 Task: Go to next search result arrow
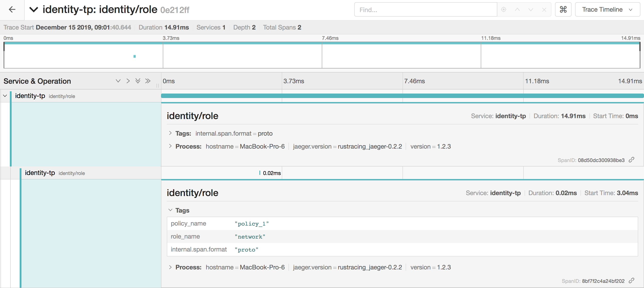pos(530,9)
